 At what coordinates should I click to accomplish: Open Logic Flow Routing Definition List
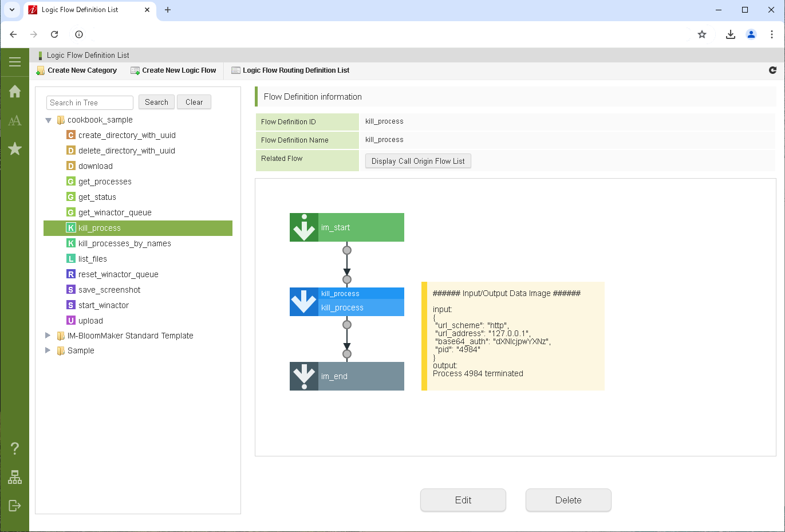[290, 70]
